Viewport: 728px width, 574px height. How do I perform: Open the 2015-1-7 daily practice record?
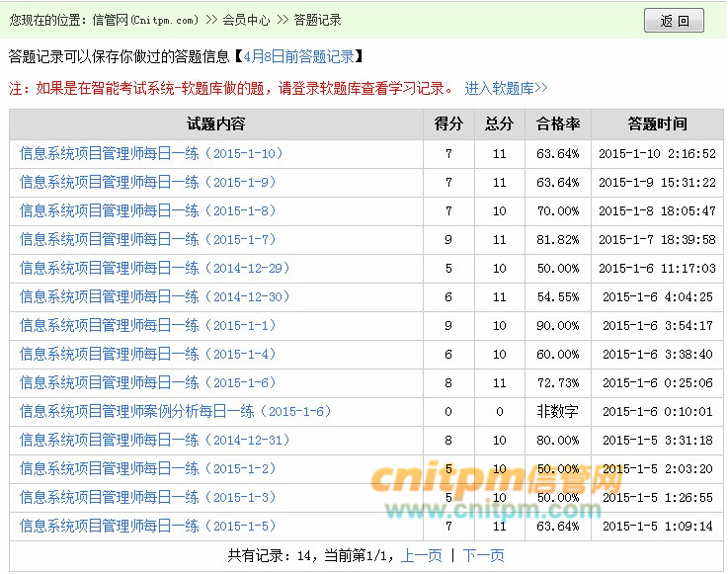(148, 239)
